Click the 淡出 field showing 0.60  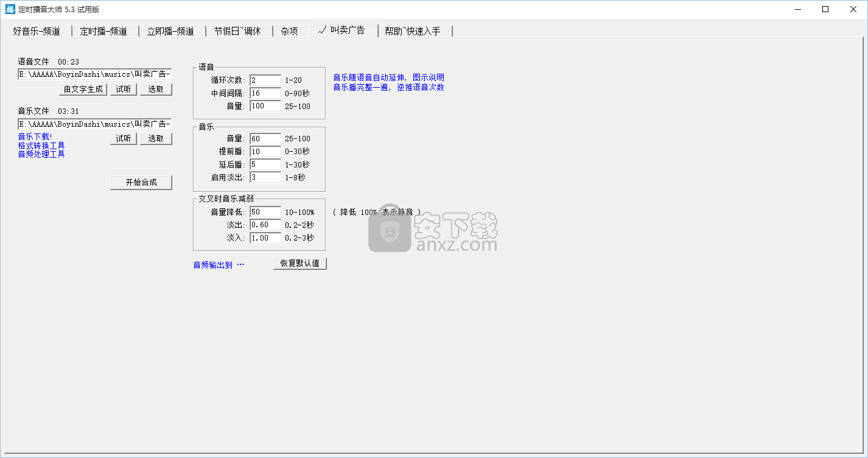click(265, 225)
